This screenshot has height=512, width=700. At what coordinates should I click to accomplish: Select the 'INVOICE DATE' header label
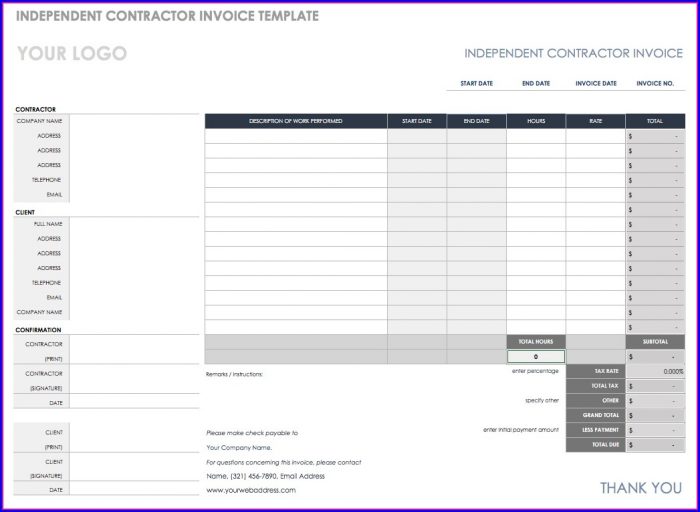tap(596, 83)
